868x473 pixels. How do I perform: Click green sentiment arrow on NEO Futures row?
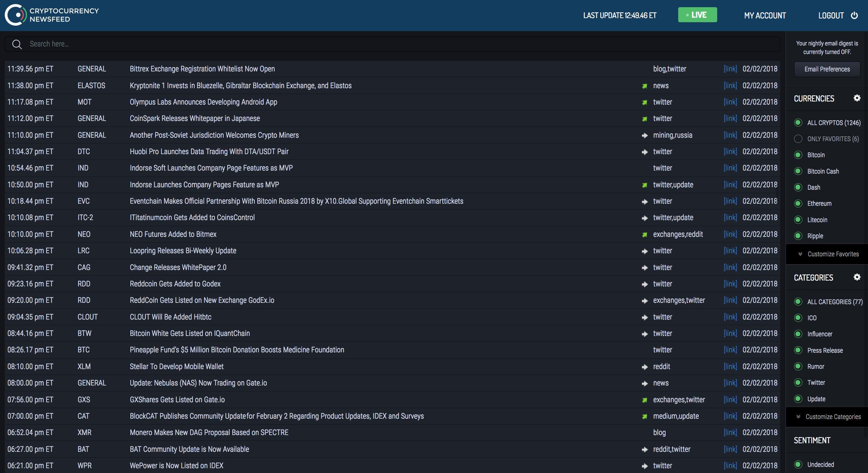(x=644, y=234)
